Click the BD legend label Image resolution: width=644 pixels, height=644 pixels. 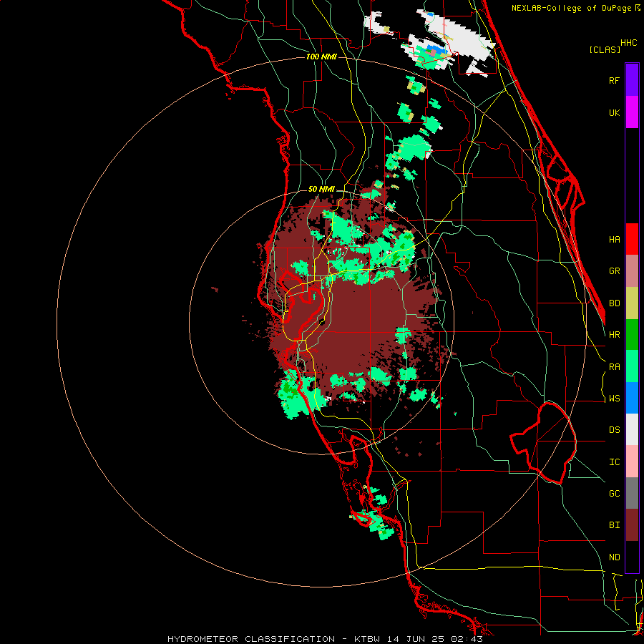click(x=614, y=303)
